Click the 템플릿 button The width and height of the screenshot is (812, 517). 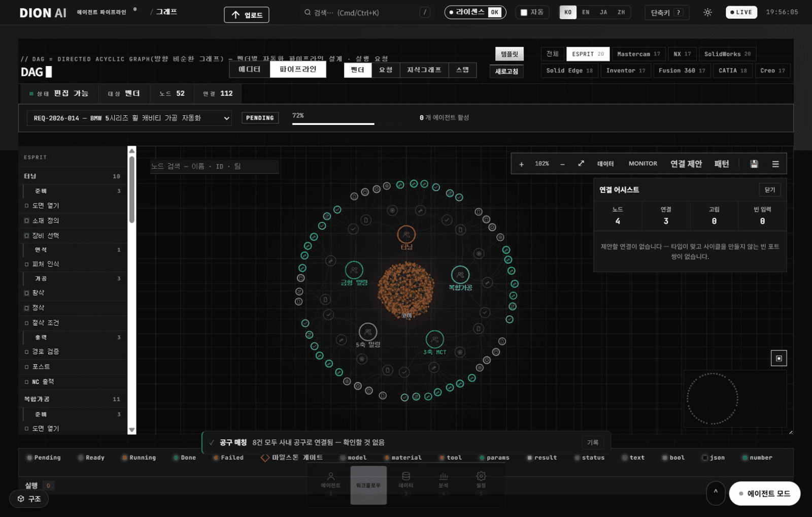pyautogui.click(x=510, y=54)
